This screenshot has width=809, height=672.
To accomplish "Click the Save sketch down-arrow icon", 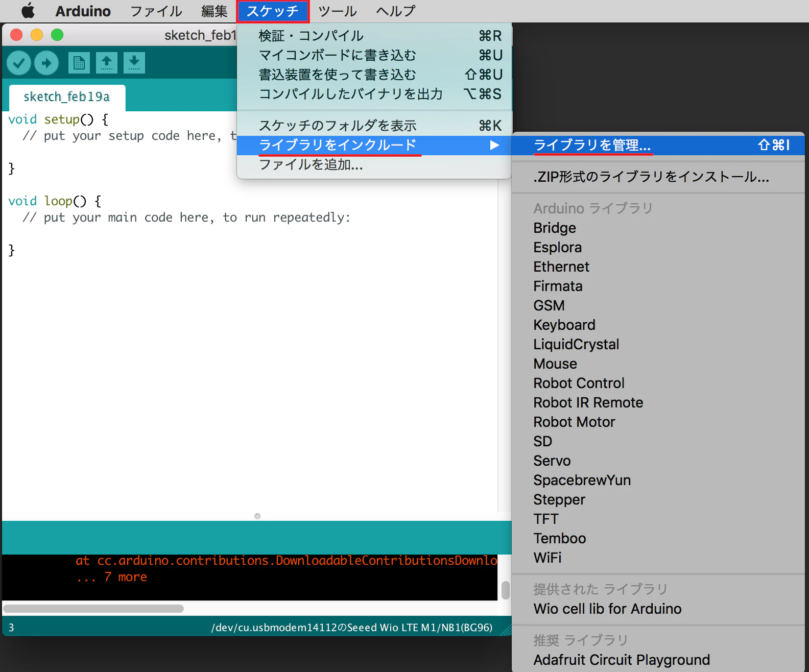I will click(134, 63).
